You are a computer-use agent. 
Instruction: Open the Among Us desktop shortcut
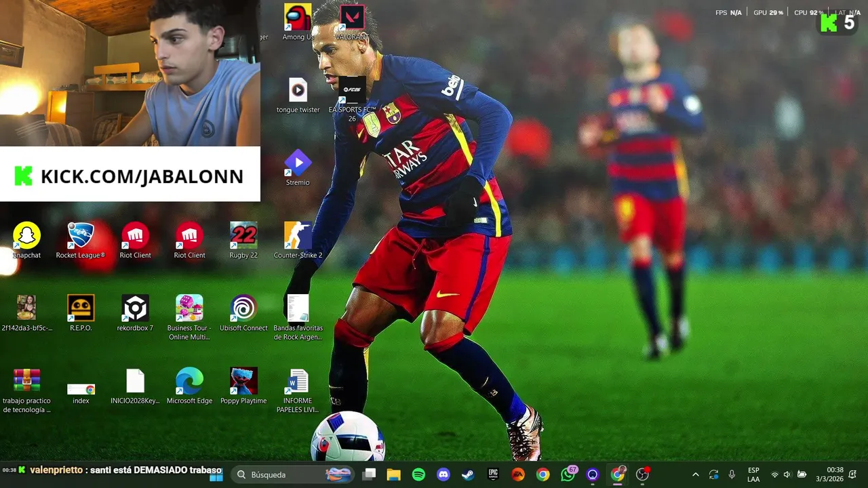pyautogui.click(x=298, y=22)
